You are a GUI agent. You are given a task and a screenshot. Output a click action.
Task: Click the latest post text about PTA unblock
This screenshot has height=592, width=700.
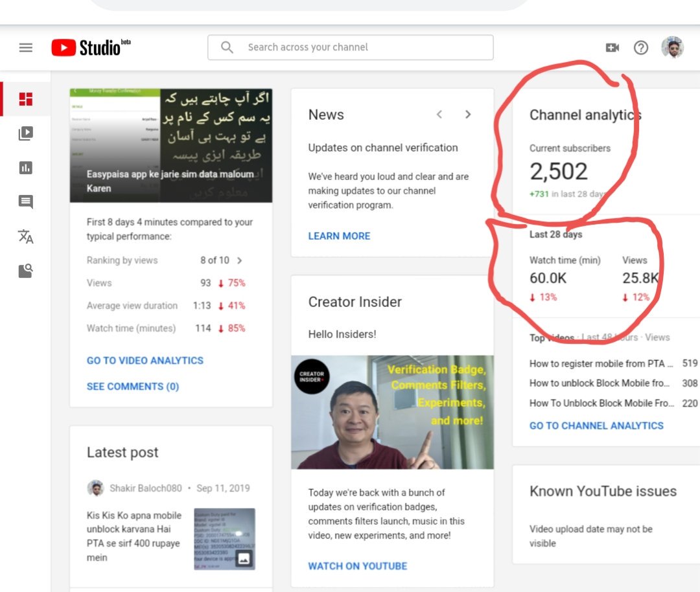(x=134, y=536)
